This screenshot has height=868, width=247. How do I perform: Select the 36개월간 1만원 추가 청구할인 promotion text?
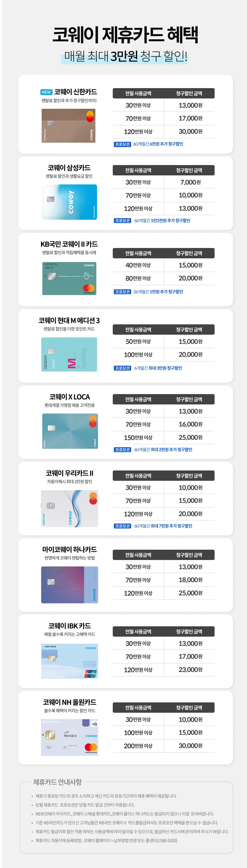(158, 292)
